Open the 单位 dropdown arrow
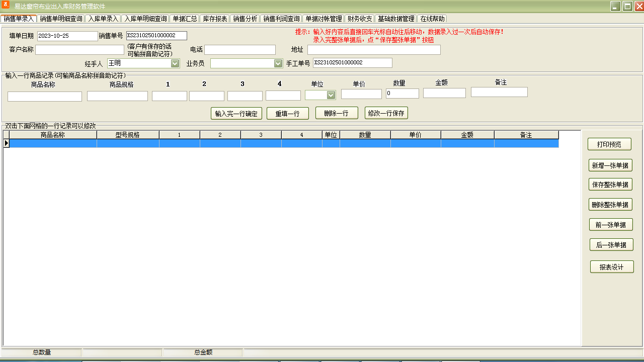 (x=331, y=95)
